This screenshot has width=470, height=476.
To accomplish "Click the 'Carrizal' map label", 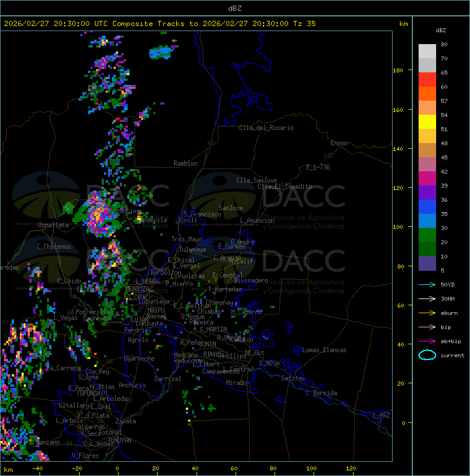I will pos(168,379).
